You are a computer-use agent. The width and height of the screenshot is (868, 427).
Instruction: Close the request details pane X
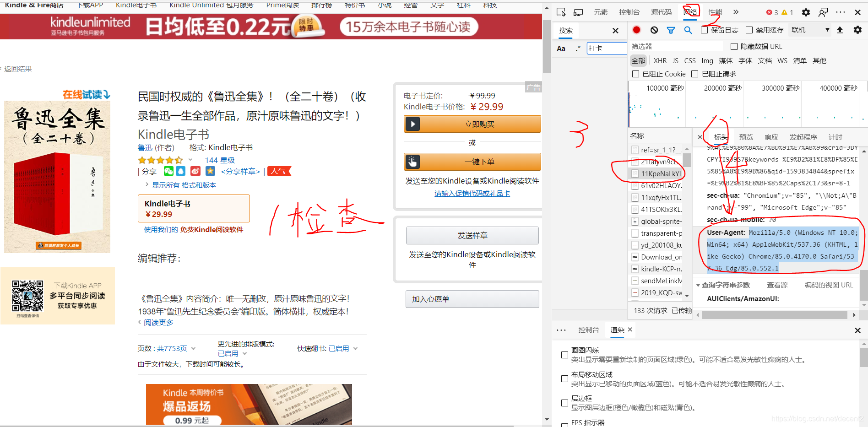click(700, 137)
